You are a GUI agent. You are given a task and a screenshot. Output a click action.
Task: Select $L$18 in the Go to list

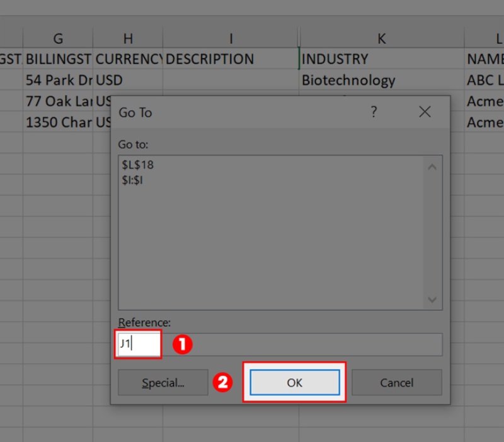[x=138, y=165]
